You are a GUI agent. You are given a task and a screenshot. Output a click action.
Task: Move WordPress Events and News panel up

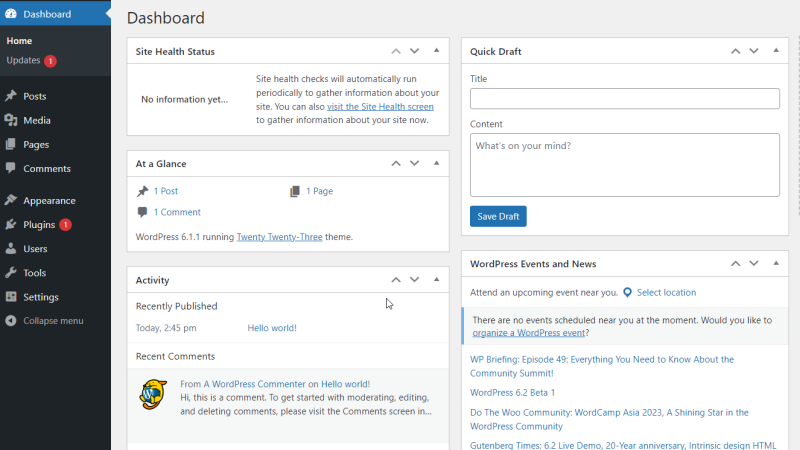(735, 263)
